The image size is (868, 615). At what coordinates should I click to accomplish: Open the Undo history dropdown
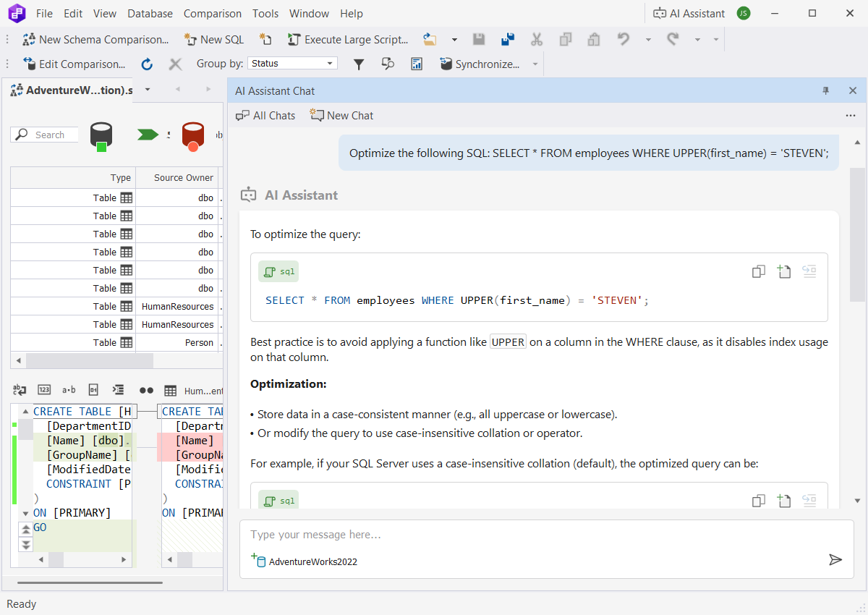point(648,40)
